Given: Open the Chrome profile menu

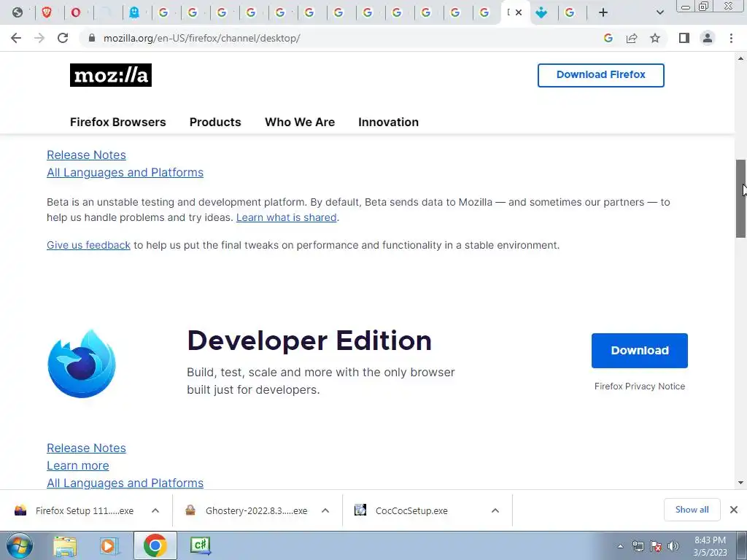Looking at the screenshot, I should [708, 38].
